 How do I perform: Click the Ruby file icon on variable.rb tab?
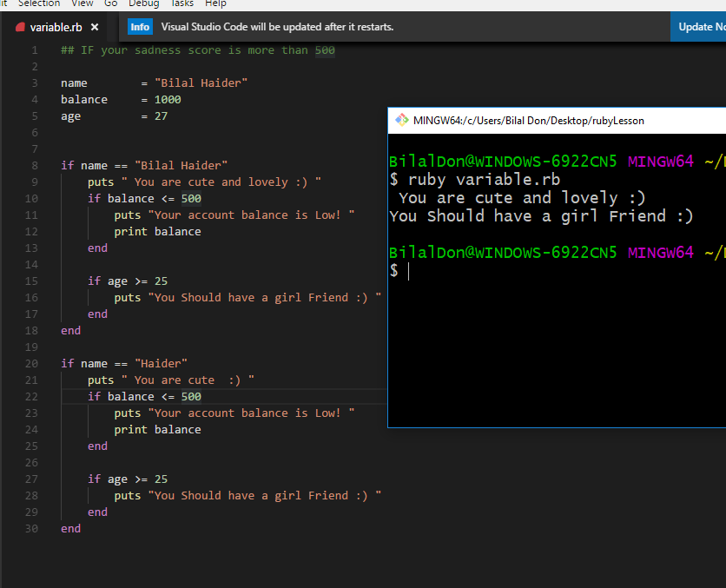[20, 27]
